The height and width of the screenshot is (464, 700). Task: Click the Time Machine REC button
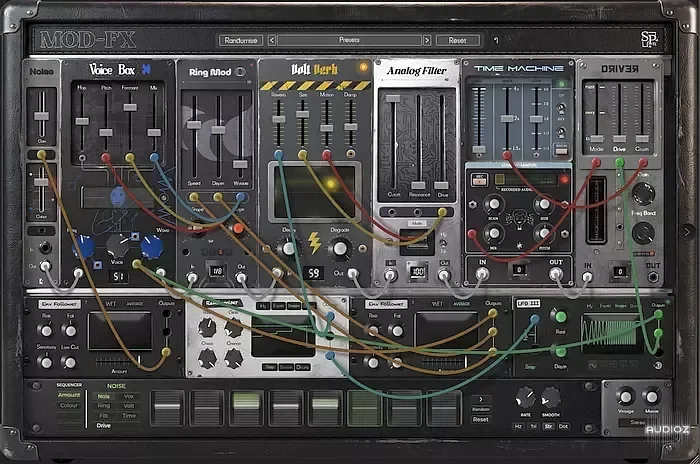click(480, 179)
